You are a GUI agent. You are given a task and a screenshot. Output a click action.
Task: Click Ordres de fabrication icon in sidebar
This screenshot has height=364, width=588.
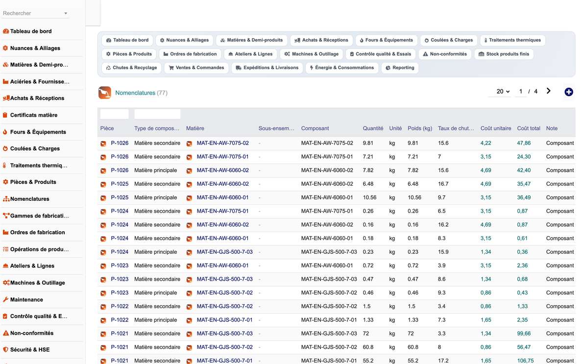tap(6, 232)
